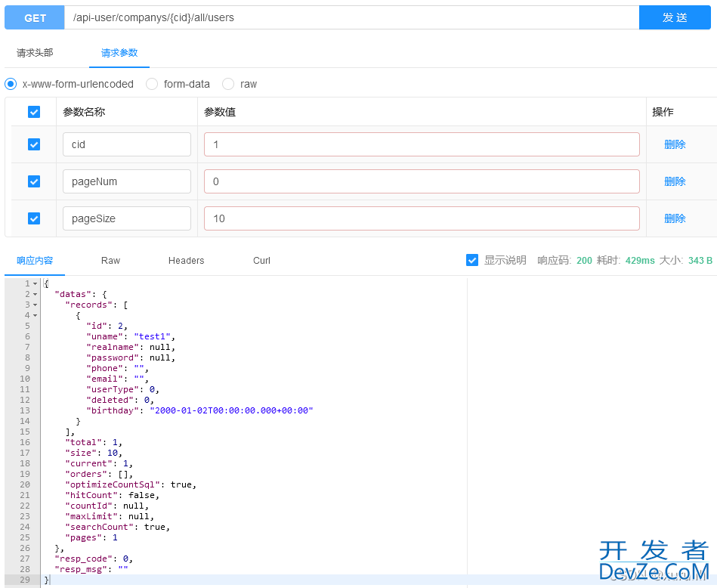Toggle the 显示说明 checkbox
The height and width of the screenshot is (588, 717).
coord(472,260)
